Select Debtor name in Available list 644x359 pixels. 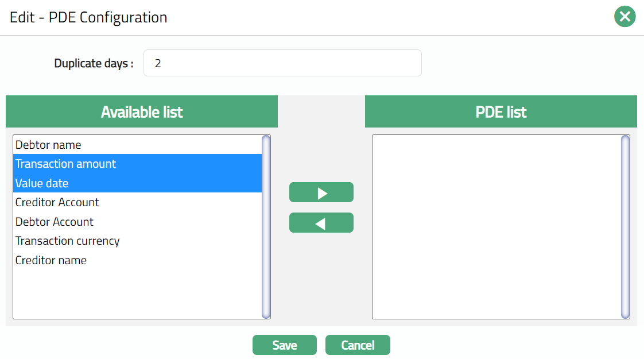click(49, 145)
